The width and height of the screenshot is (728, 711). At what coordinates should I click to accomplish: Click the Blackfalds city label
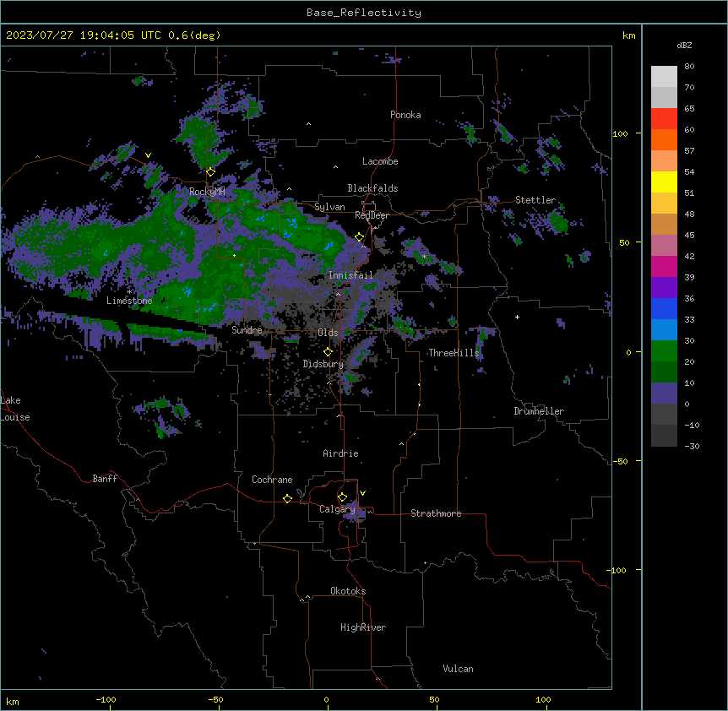[x=372, y=188]
